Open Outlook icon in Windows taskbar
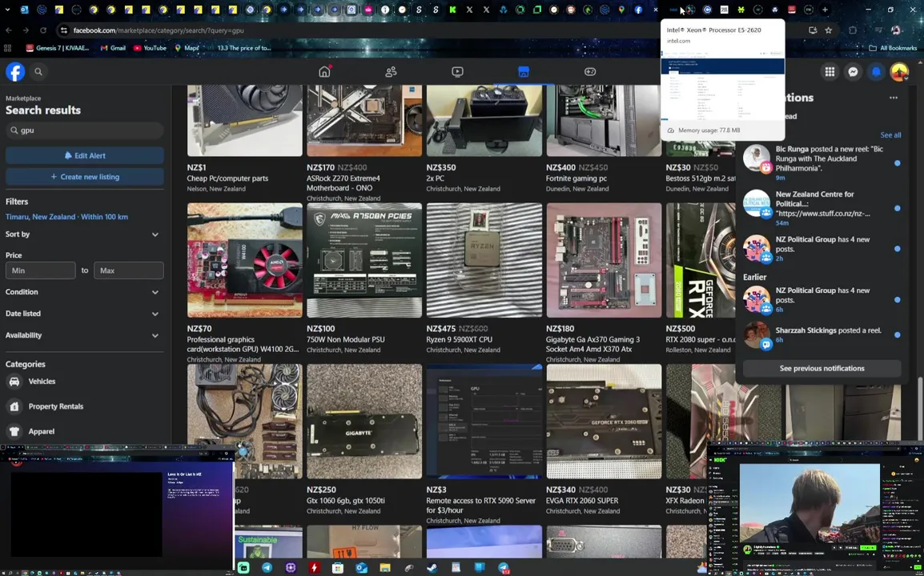Viewport: 924px width, 576px height. tap(361, 568)
